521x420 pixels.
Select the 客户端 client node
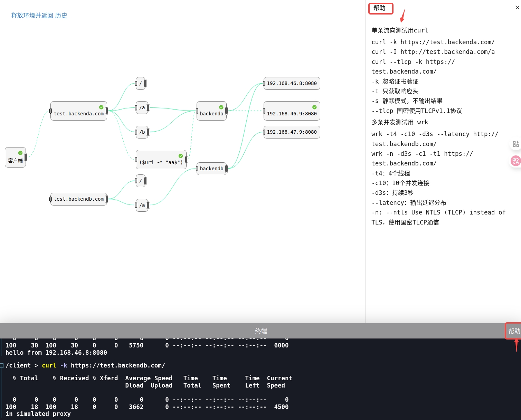(x=15, y=160)
